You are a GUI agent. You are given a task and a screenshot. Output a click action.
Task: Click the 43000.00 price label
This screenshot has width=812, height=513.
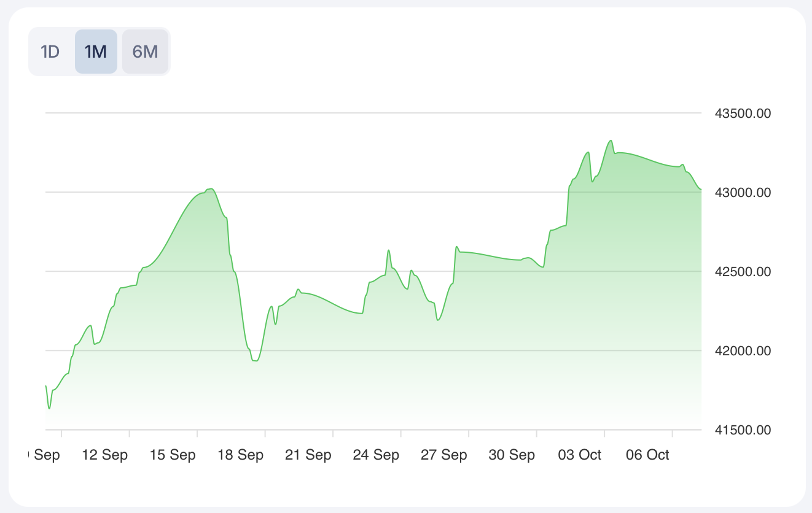[x=743, y=193]
